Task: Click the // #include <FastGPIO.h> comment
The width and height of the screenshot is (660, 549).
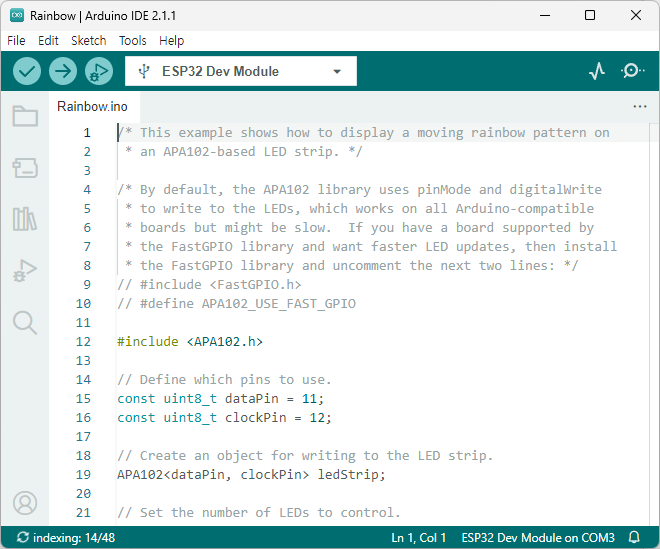Action: 209,285
